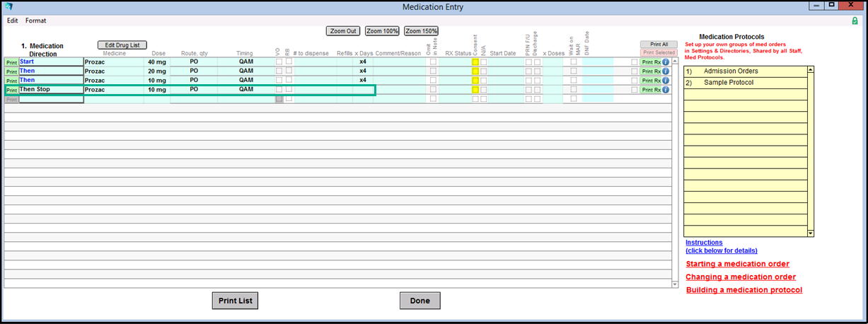Click Print Rx for the Then Stop row
This screenshot has height=324, width=868.
[x=651, y=90]
